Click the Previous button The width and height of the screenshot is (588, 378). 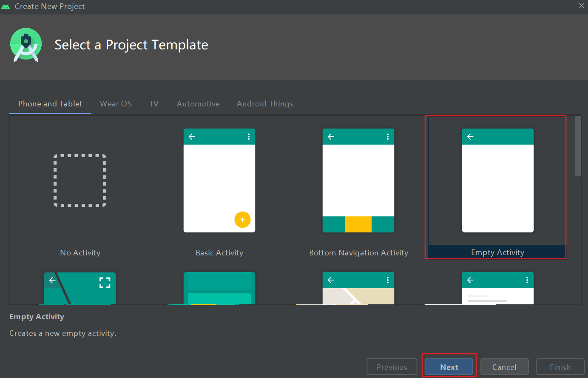(x=392, y=367)
